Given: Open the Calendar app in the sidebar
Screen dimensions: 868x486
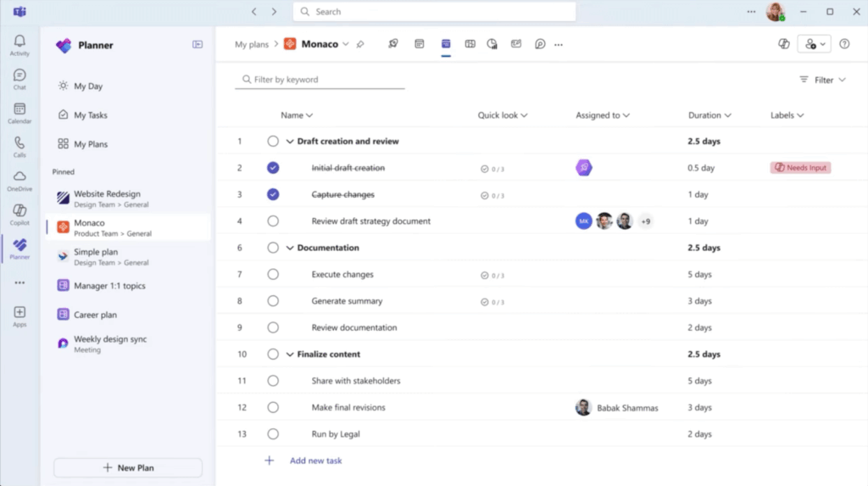Looking at the screenshot, I should [x=19, y=113].
